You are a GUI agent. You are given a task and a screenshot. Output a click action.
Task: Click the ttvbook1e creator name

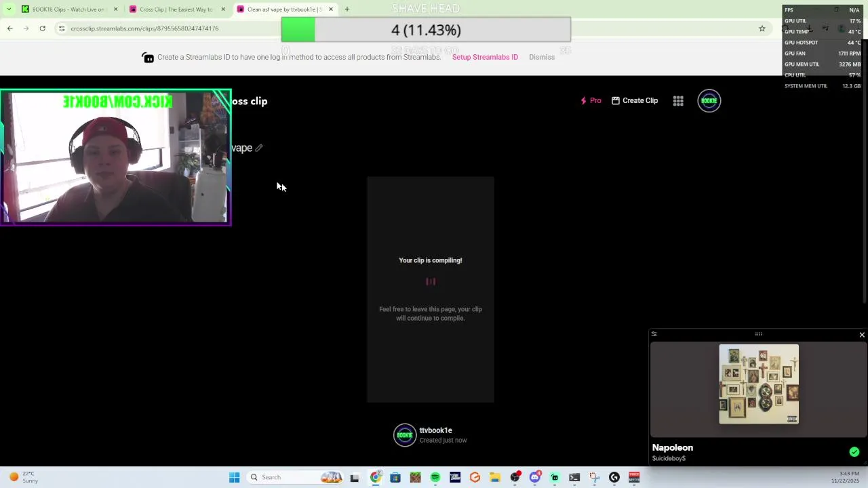tap(435, 430)
